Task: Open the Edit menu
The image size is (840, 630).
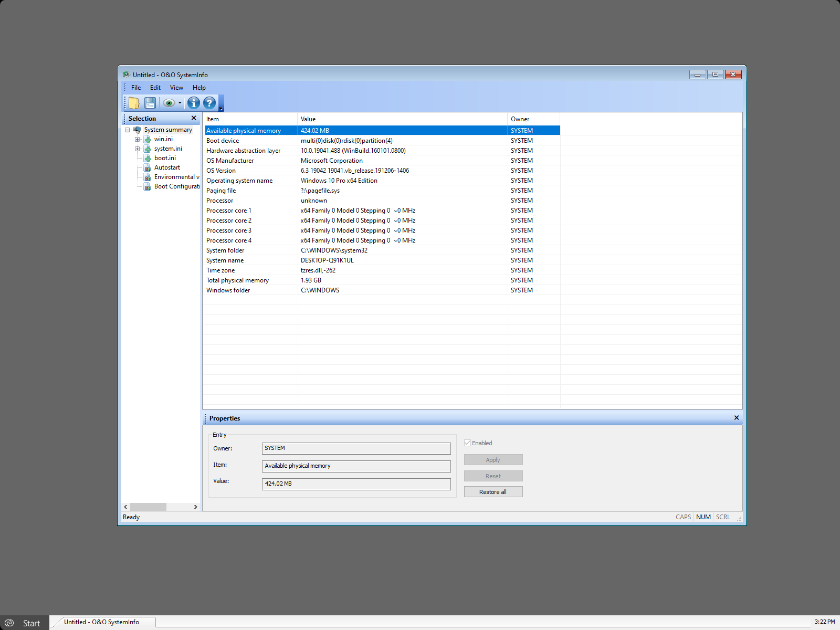Action: pos(155,88)
